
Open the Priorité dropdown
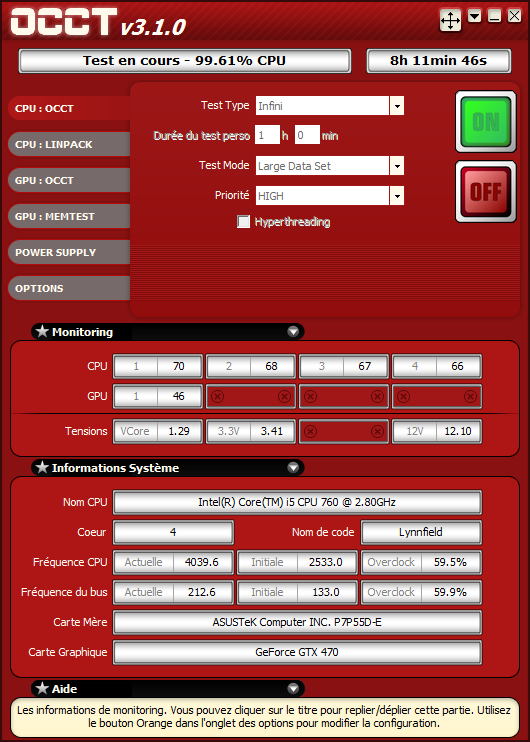pyautogui.click(x=397, y=195)
